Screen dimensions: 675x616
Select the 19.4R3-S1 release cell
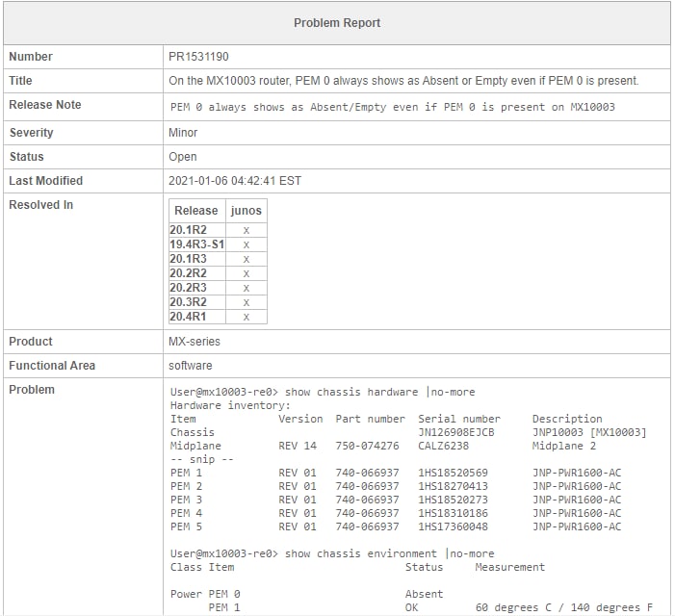[196, 244]
